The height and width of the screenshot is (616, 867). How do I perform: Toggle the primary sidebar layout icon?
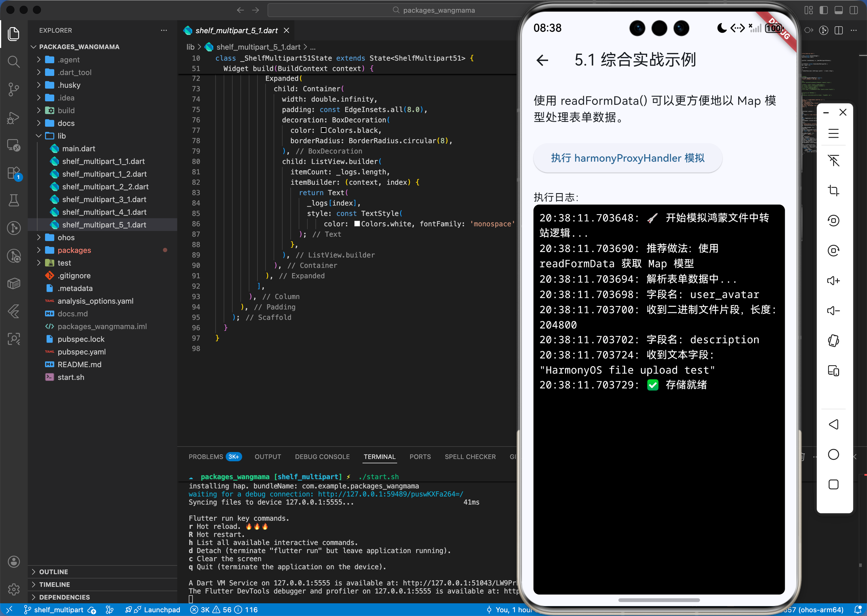(823, 10)
